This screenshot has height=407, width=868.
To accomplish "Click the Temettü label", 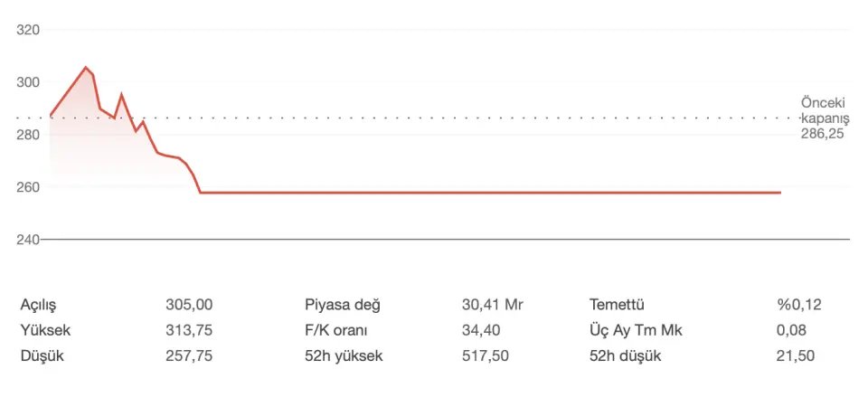I will (617, 305).
